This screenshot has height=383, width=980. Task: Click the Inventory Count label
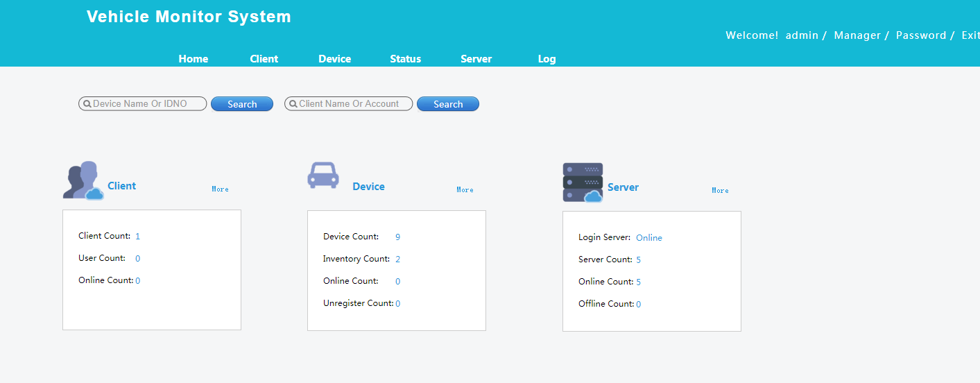[x=356, y=259]
